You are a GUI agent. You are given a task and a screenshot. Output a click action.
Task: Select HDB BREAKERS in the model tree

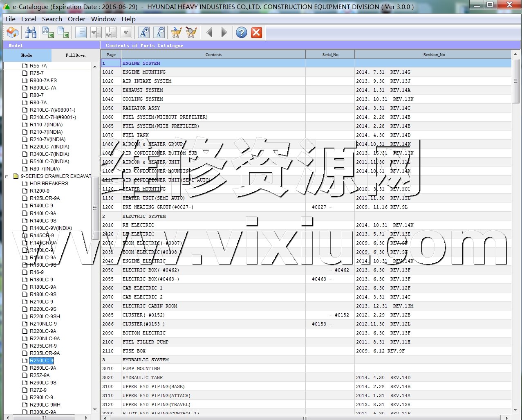[49, 184]
